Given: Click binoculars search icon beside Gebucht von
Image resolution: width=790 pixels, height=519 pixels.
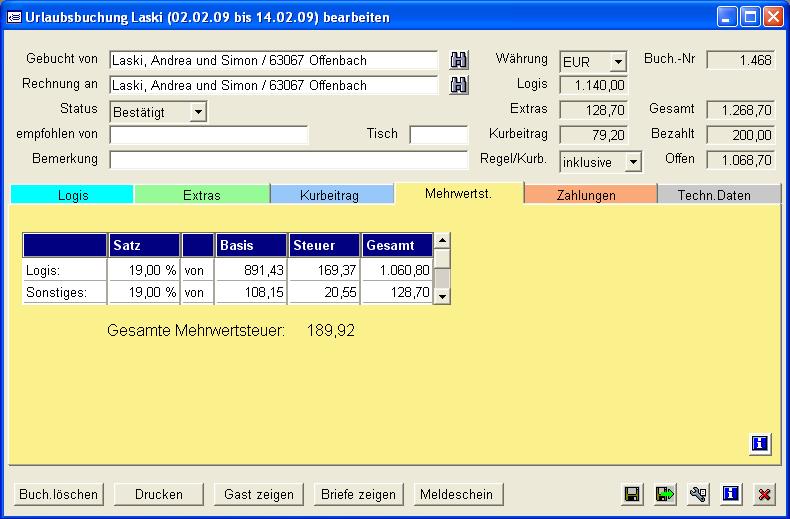Looking at the screenshot, I should point(458,60).
